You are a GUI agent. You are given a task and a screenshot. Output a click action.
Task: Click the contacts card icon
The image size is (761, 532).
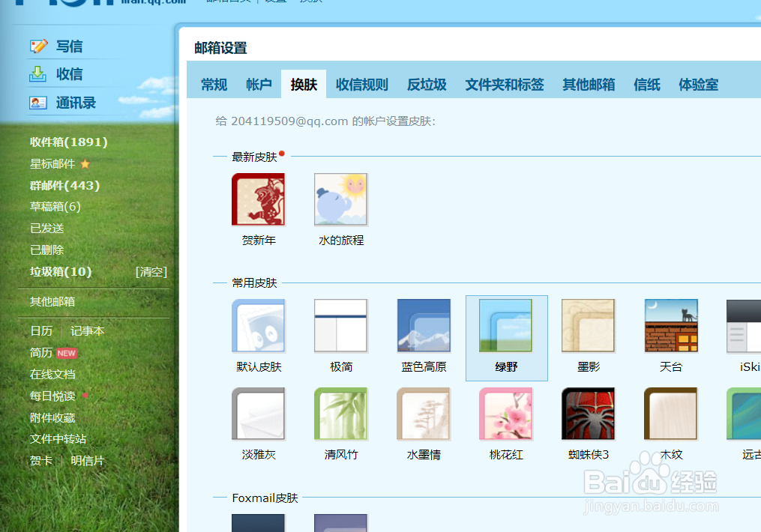click(37, 103)
